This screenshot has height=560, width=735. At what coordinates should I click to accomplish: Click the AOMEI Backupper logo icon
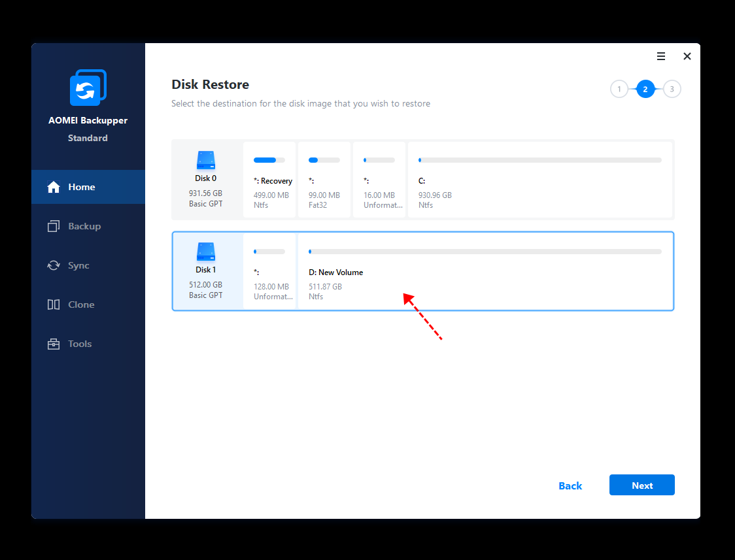(x=88, y=88)
